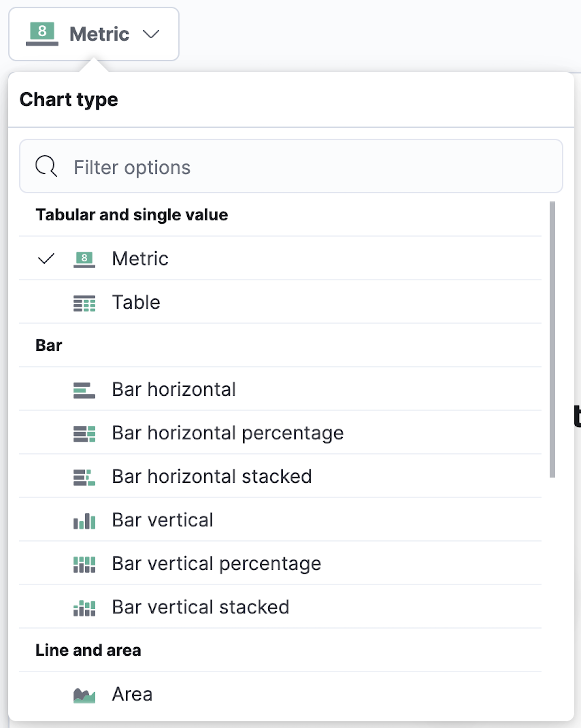Select Table as the active visualization
The width and height of the screenshot is (581, 728).
136,302
